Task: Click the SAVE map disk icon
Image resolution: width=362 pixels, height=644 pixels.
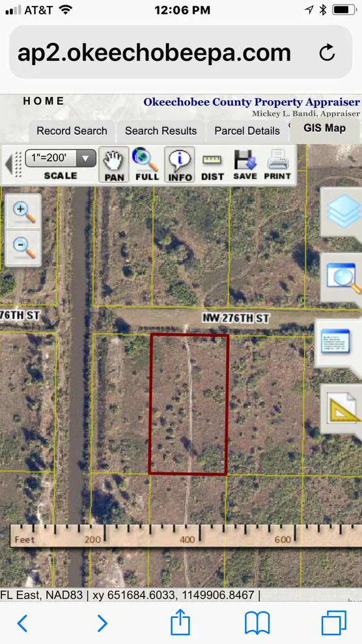Action: coord(245,165)
